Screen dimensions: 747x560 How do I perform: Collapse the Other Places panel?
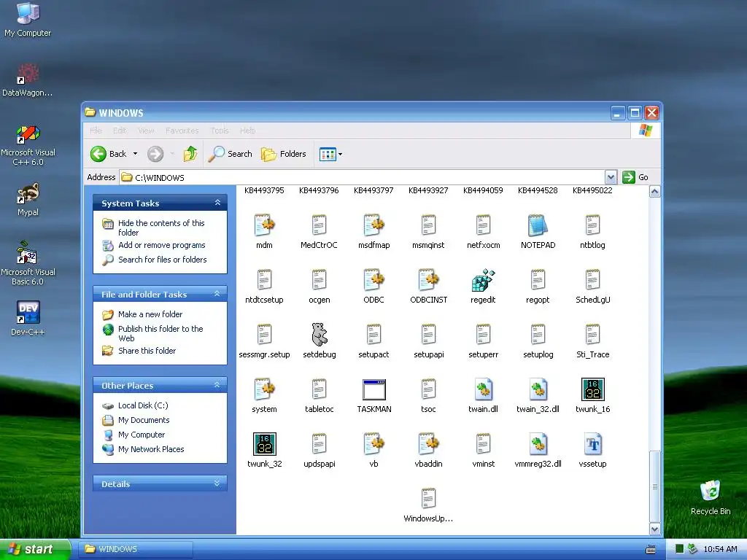click(x=217, y=385)
